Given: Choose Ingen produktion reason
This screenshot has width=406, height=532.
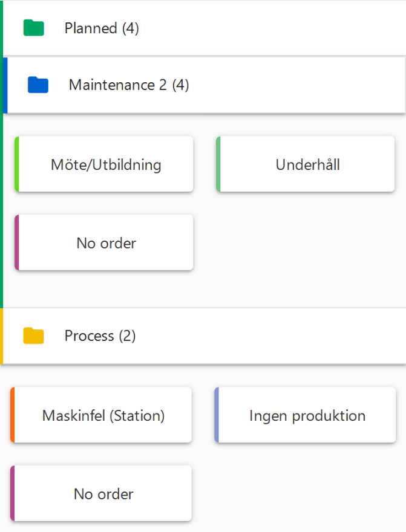Looking at the screenshot, I should tap(307, 415).
